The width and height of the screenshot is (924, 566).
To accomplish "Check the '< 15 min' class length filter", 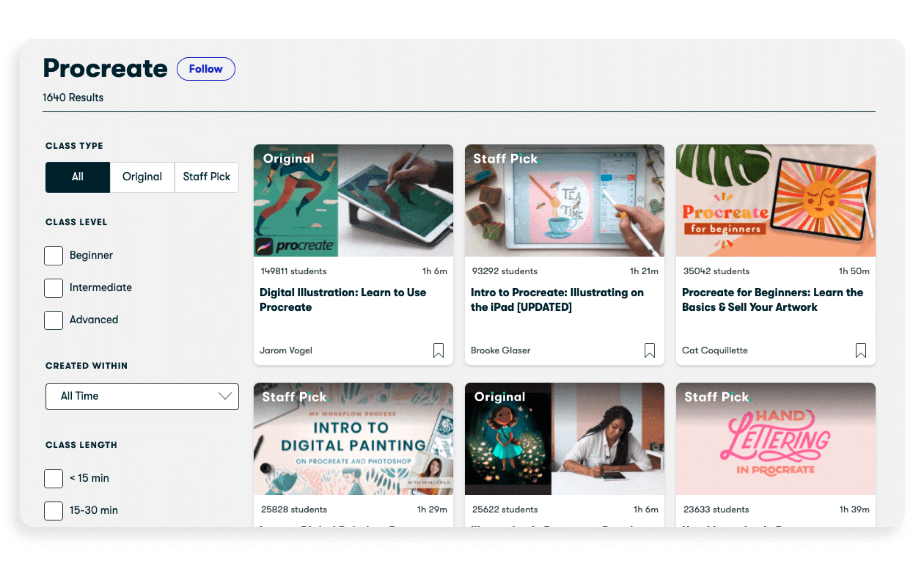I will click(53, 479).
